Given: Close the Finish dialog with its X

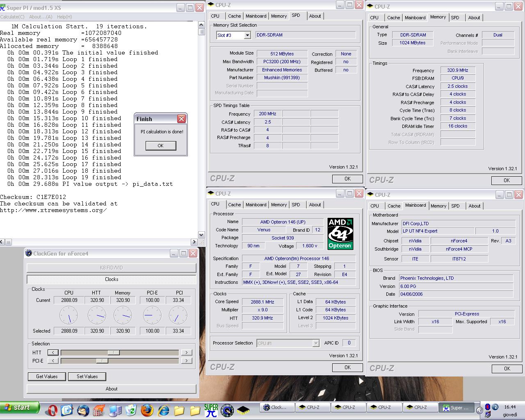Looking at the screenshot, I should (x=181, y=119).
